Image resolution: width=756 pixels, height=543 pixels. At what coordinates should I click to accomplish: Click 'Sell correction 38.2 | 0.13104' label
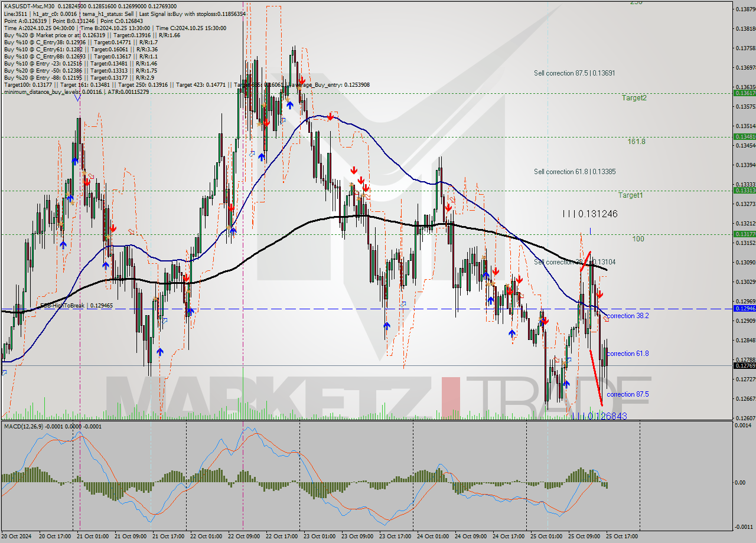coord(575,262)
